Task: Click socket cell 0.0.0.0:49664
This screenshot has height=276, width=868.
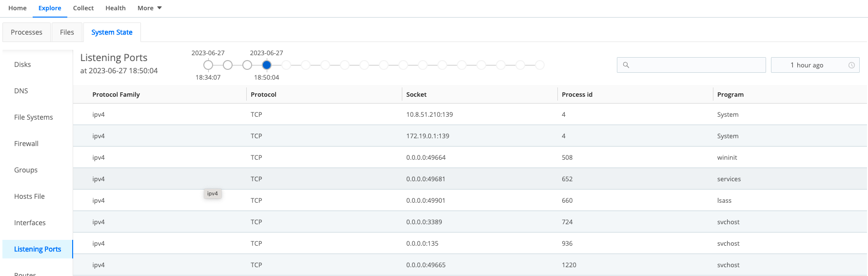Action: point(426,157)
